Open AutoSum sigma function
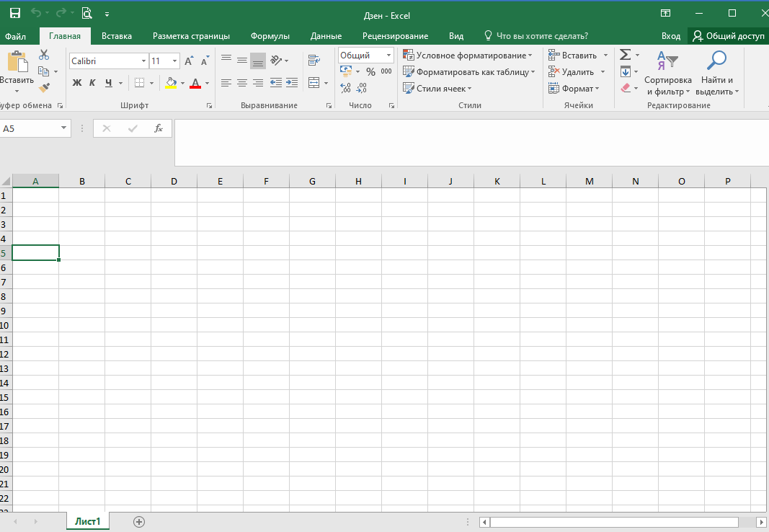 point(626,55)
